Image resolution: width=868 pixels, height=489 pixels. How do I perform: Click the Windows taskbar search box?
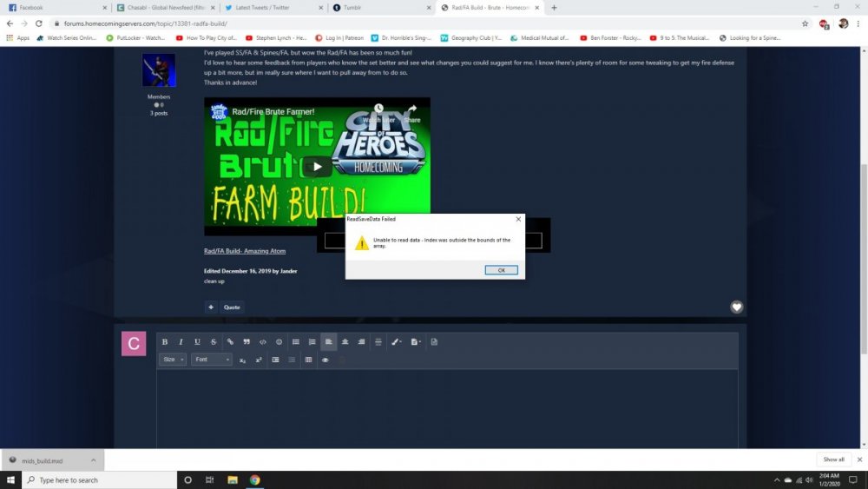tap(95, 479)
